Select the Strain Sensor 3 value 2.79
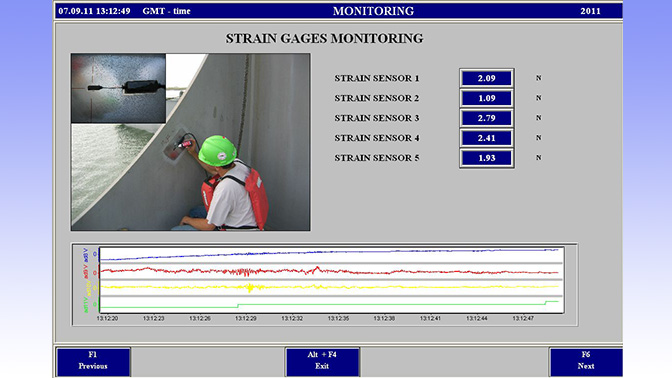The height and width of the screenshot is (378, 672). 486,118
